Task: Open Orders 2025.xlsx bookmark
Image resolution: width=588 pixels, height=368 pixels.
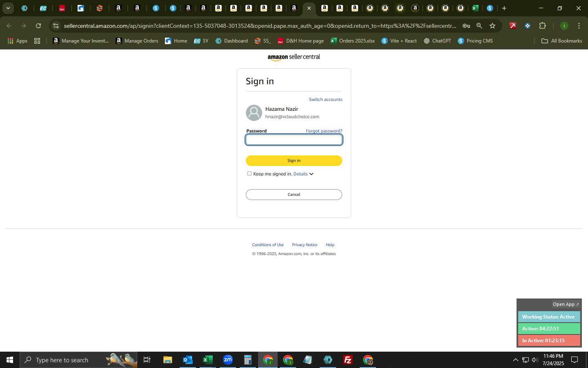Action: (x=352, y=41)
